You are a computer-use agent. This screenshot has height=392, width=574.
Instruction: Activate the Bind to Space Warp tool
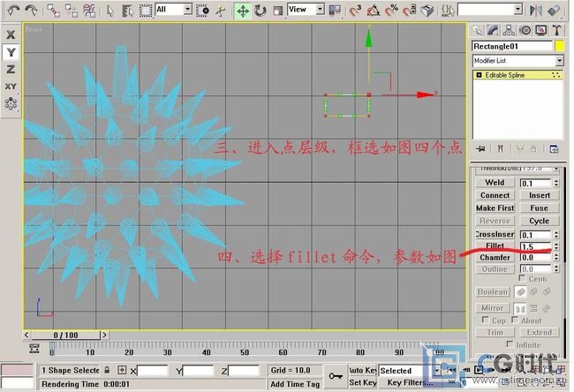89,11
